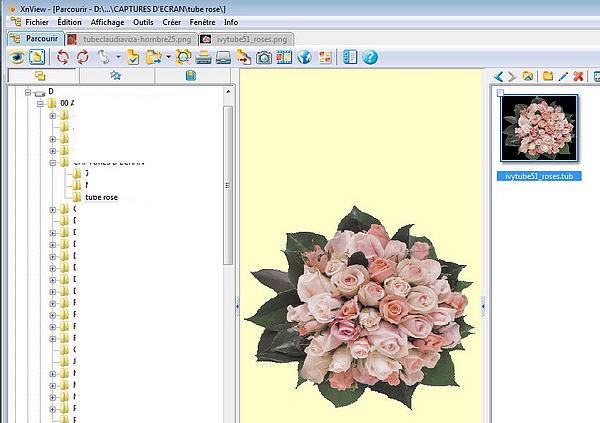Tick the checkbox on ivytube51_roses thumbnail
This screenshot has width=600, height=423.
coord(500,93)
